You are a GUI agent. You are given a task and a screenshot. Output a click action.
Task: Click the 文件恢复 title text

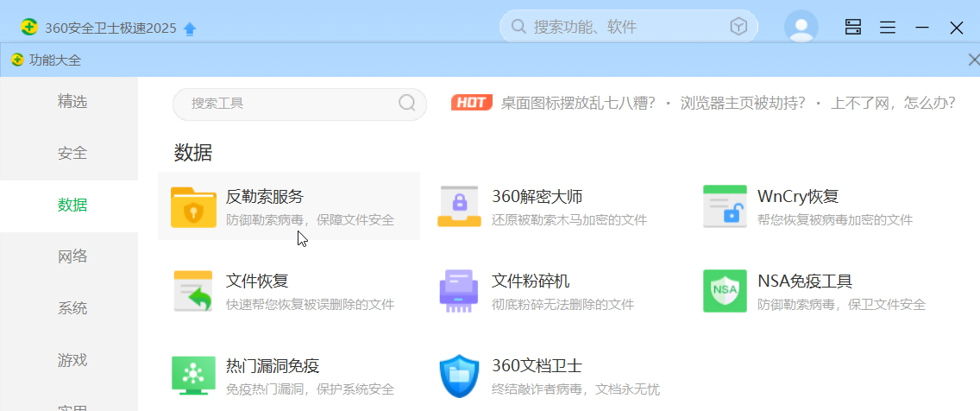257,281
